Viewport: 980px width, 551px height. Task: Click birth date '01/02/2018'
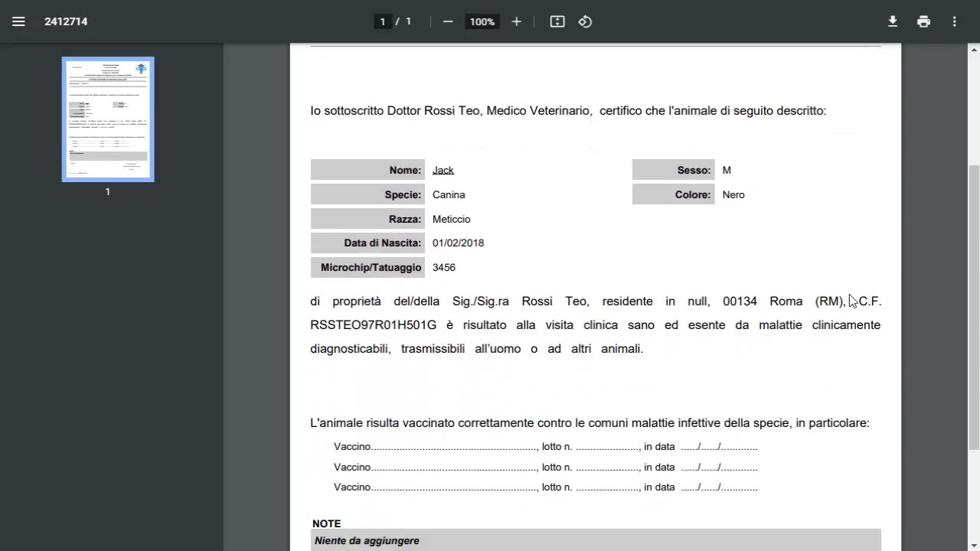458,243
